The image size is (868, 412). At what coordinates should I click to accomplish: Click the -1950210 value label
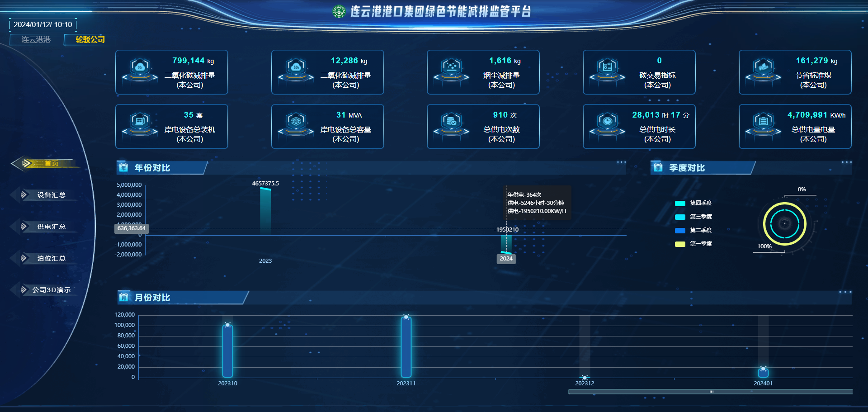coord(507,230)
